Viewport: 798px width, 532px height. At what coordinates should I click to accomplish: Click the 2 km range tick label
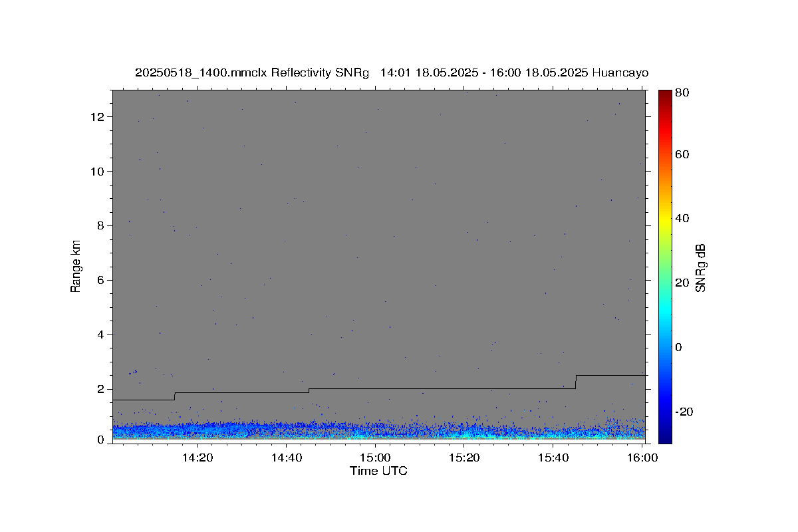101,390
